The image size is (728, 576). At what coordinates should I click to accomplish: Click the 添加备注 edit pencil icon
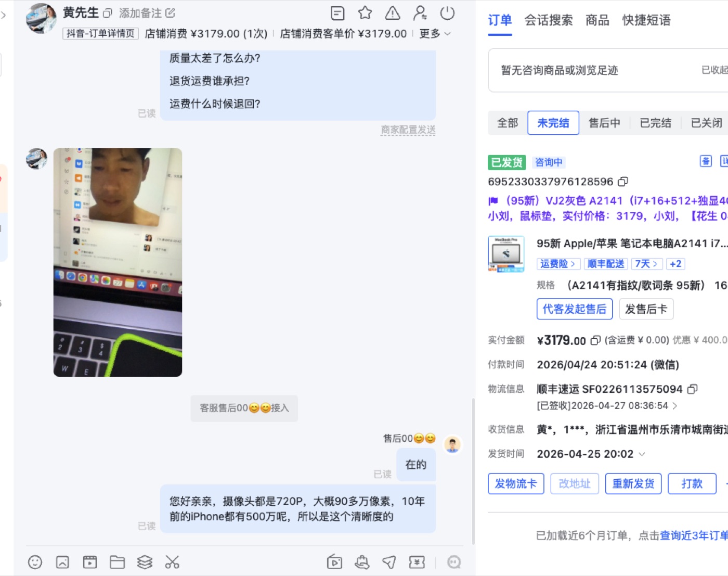pos(170,13)
